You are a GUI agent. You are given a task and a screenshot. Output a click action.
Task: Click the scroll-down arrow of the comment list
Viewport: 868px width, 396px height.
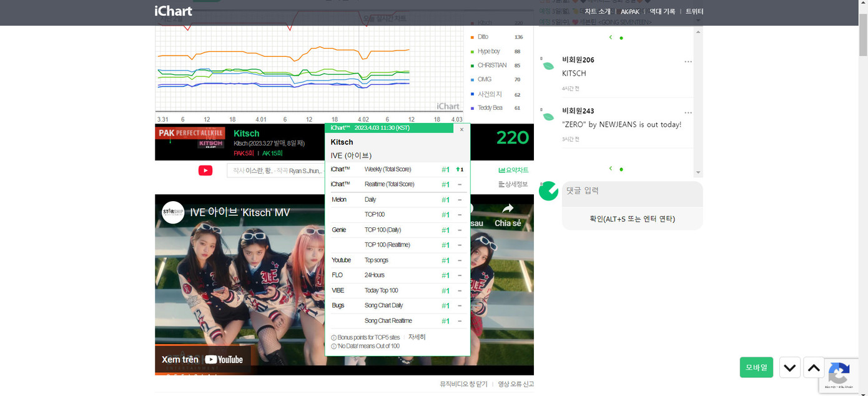pyautogui.click(x=698, y=172)
